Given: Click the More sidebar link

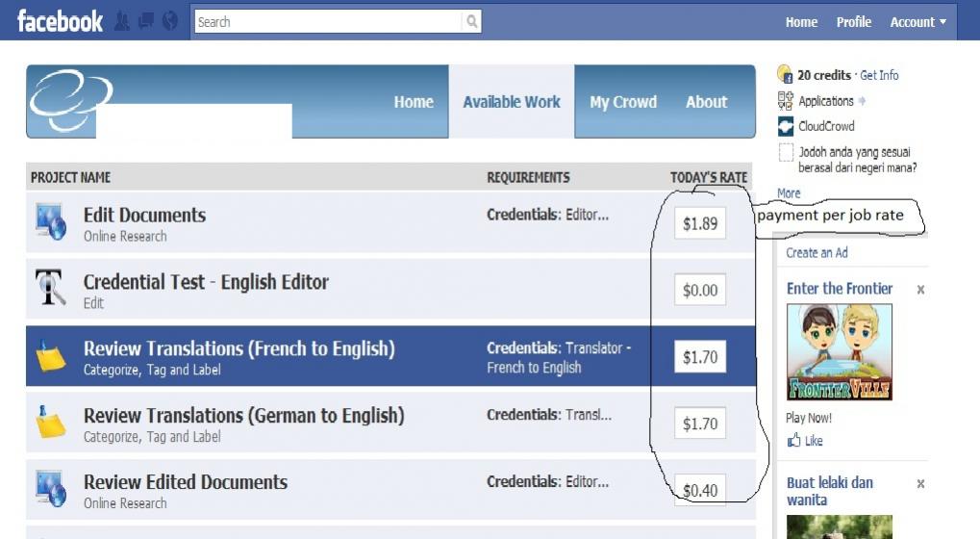Looking at the screenshot, I should (x=789, y=193).
